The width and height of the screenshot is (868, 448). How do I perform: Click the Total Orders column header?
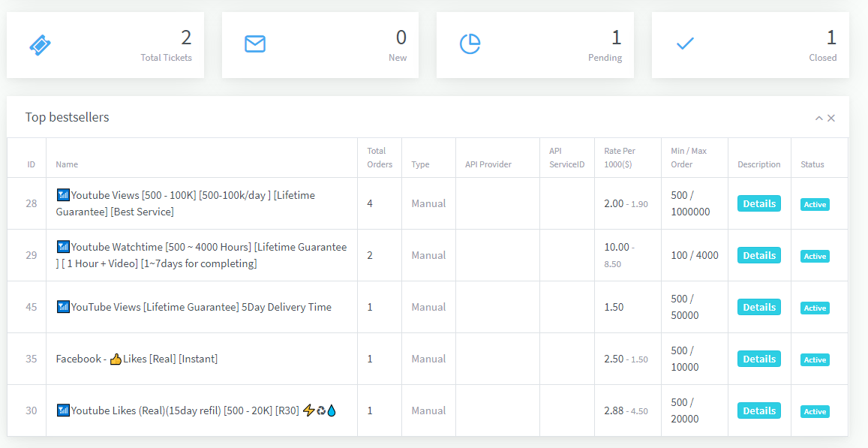(380, 158)
